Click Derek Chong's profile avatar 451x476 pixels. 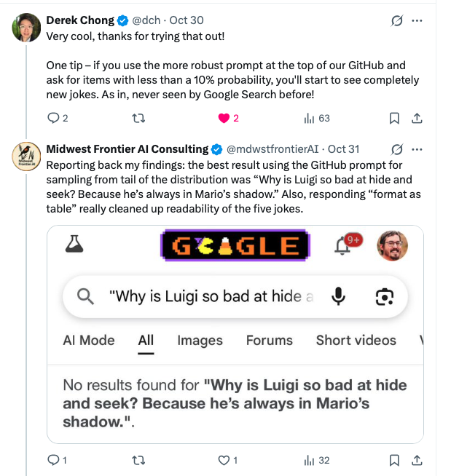26,28
